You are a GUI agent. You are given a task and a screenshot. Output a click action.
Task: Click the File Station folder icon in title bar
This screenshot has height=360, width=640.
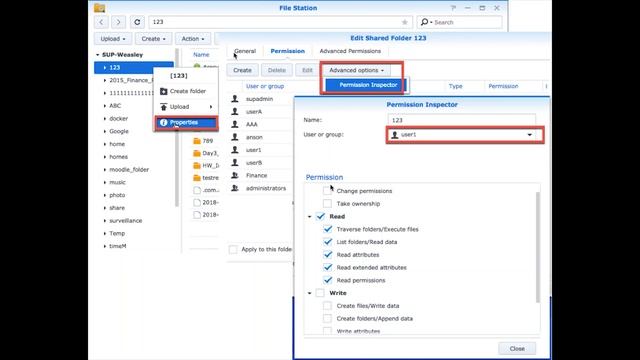(99, 8)
